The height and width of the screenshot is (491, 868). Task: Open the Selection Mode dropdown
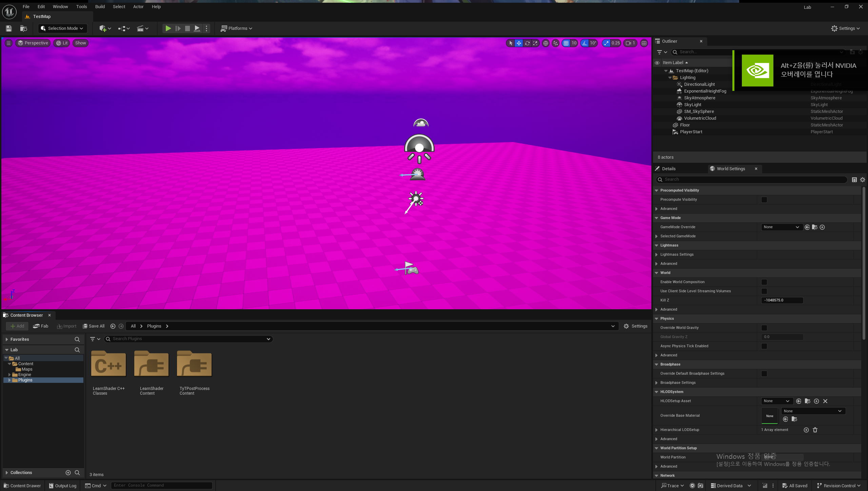coord(62,28)
